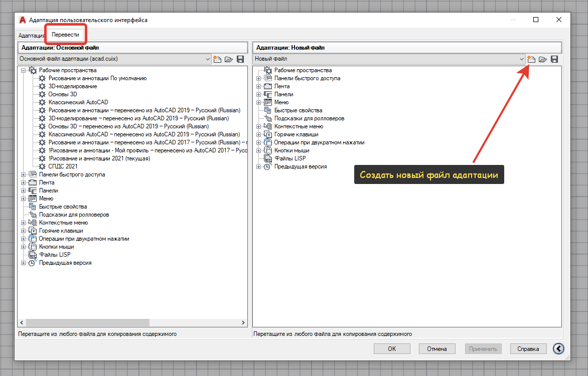588x376 pixels.
Task: Expand Лента node in left tree
Action: (23, 182)
